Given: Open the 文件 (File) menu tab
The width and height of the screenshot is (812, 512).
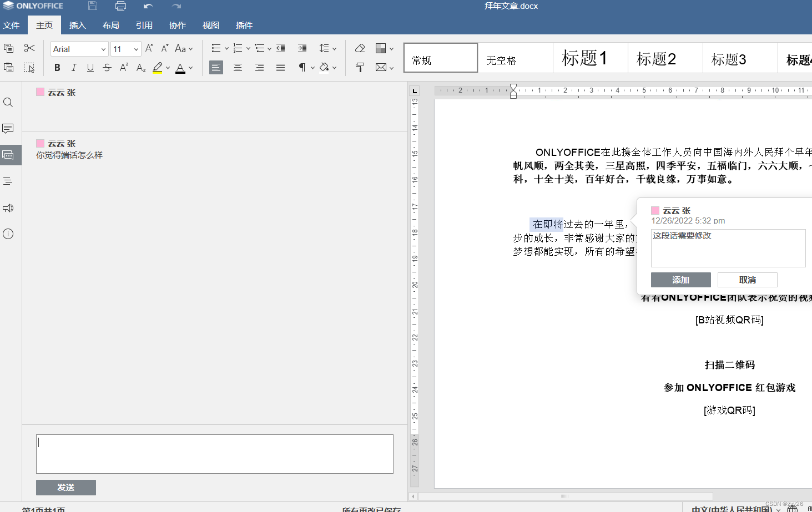Looking at the screenshot, I should 11,25.
